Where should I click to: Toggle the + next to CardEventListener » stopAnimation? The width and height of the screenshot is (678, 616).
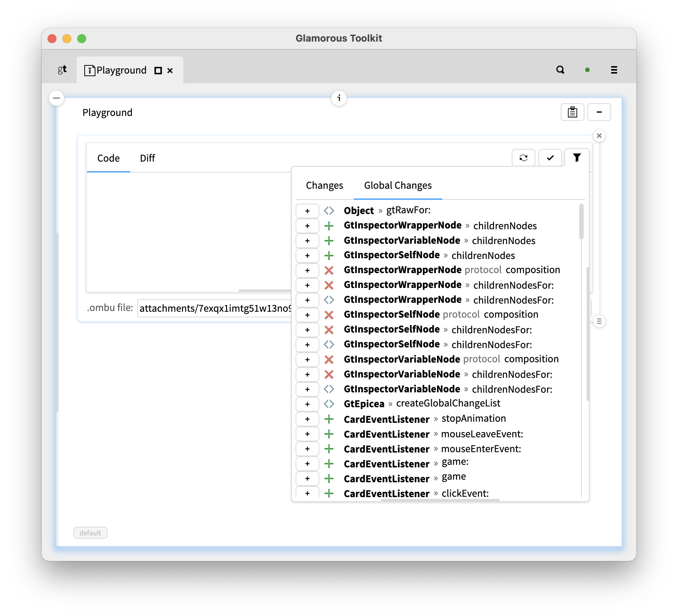tap(307, 419)
